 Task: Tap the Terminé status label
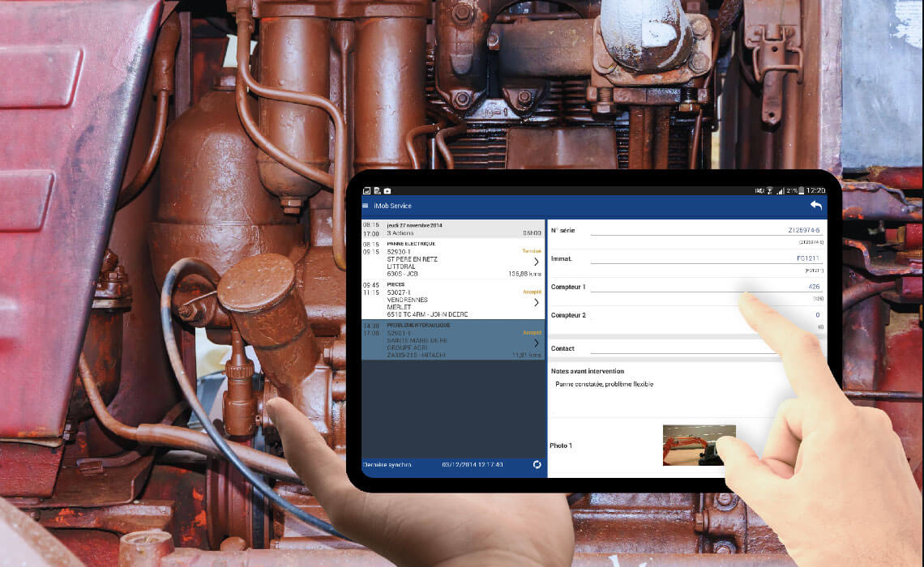pos(532,251)
